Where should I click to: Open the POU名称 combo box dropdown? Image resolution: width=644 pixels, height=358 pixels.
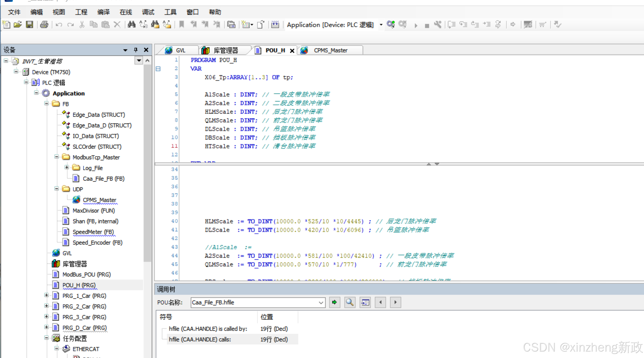pyautogui.click(x=321, y=303)
